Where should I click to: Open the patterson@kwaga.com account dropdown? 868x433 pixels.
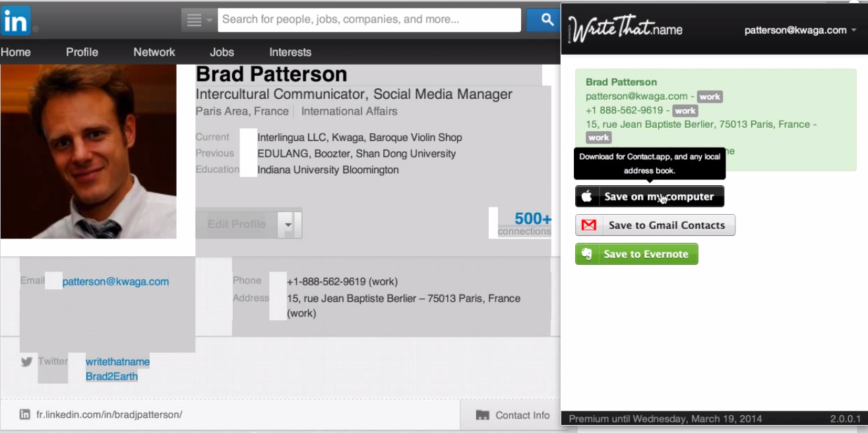click(x=800, y=30)
